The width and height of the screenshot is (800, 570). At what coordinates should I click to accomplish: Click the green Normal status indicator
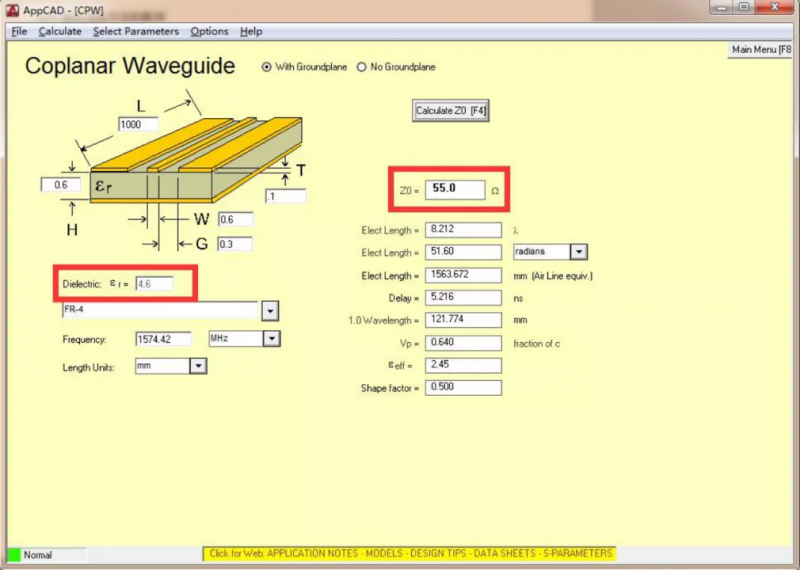click(14, 555)
